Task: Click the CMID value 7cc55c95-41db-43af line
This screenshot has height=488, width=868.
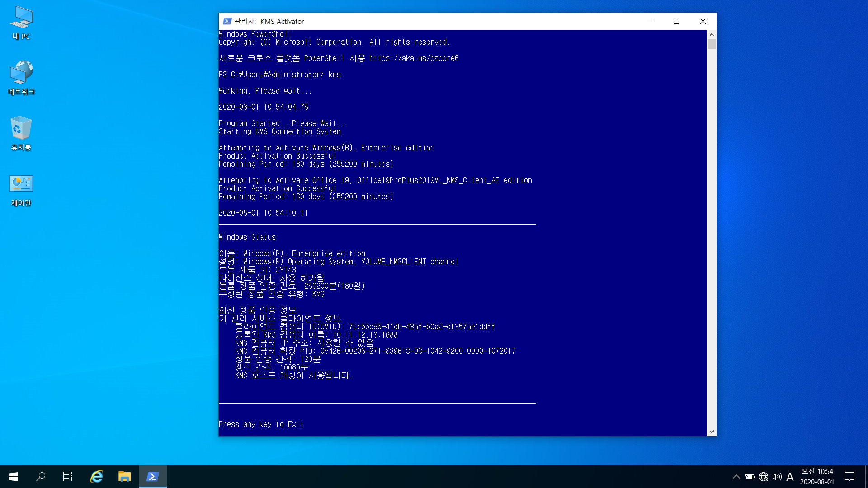Action: [365, 327]
